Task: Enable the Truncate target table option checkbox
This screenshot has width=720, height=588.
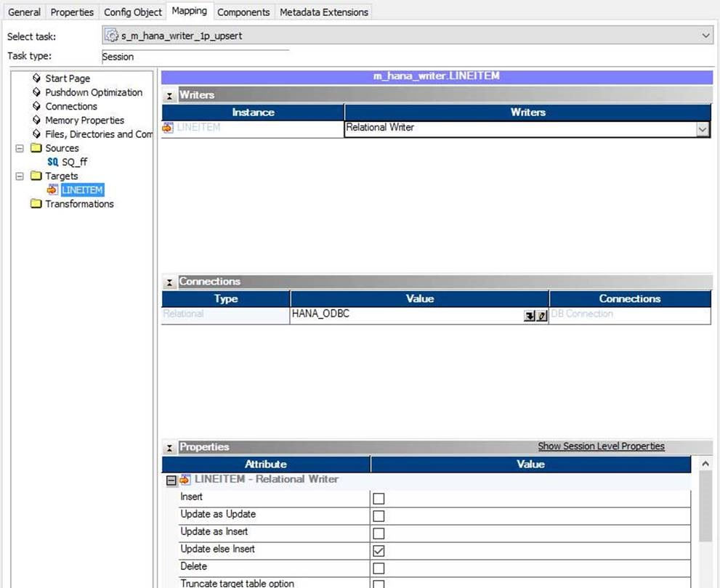Action: coord(379,584)
